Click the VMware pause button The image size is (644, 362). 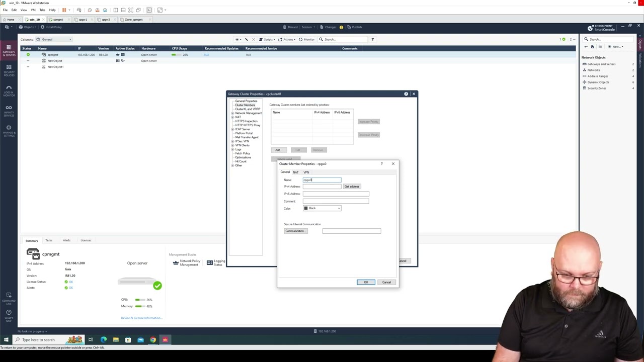coord(64,10)
